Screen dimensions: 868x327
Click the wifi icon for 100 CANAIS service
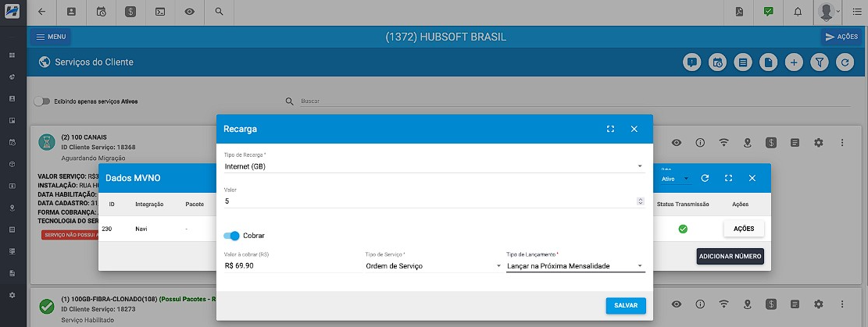723,143
